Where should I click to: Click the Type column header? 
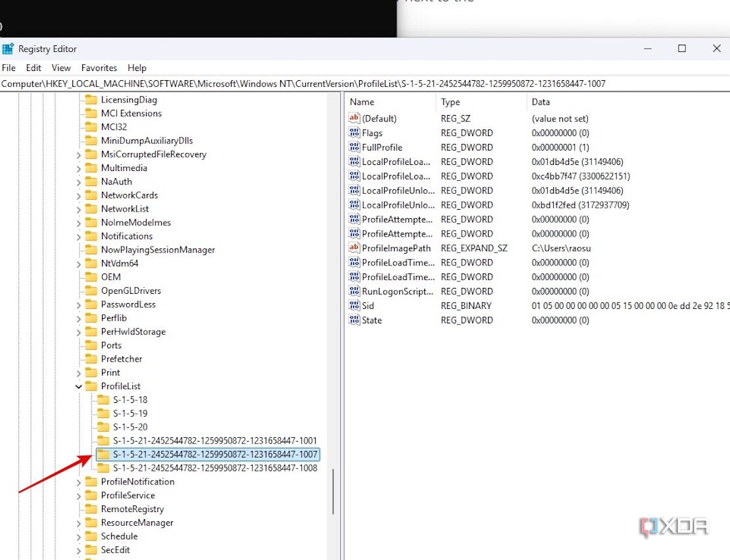[480, 102]
